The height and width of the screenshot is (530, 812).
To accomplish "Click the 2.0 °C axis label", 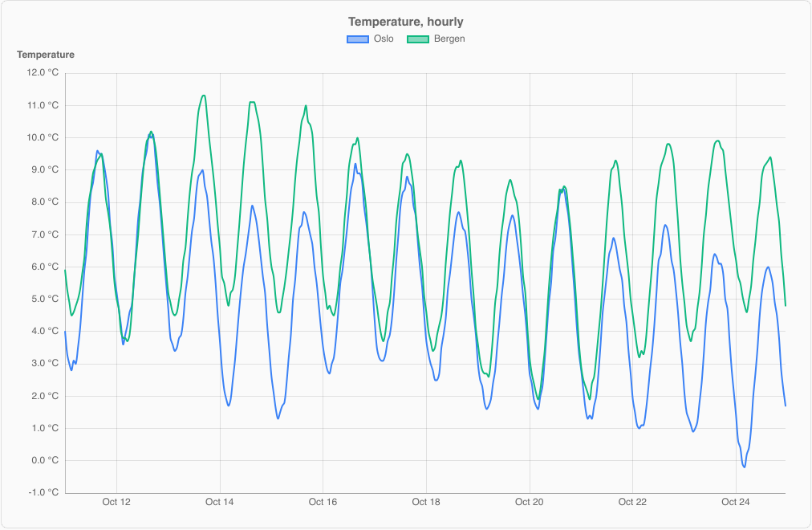I will point(45,396).
